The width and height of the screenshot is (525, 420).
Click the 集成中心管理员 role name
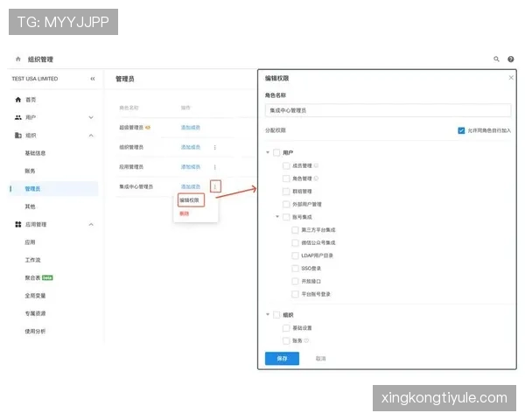136,186
